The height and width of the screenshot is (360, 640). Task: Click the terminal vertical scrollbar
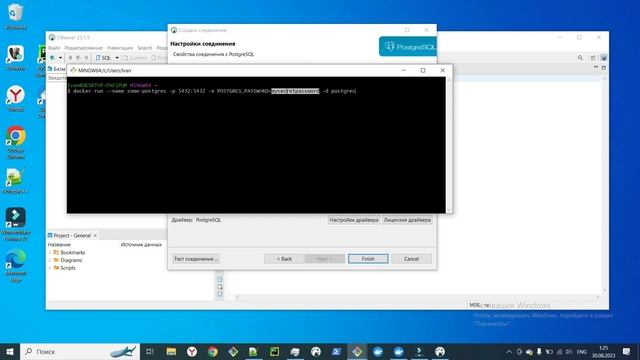(x=449, y=144)
